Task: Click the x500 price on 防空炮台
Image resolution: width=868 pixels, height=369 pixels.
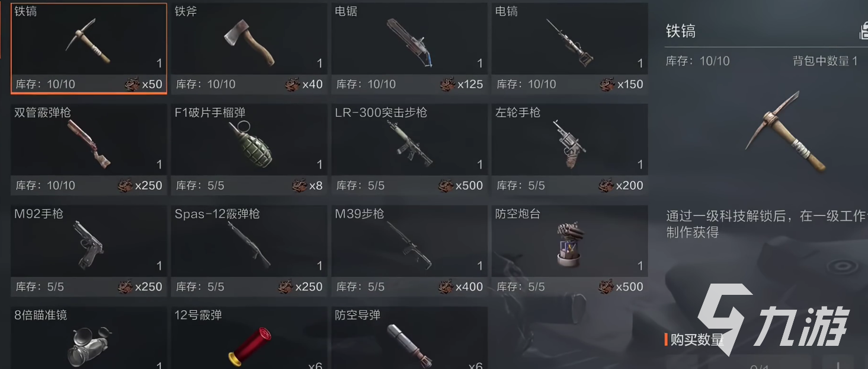Action: pyautogui.click(x=621, y=287)
